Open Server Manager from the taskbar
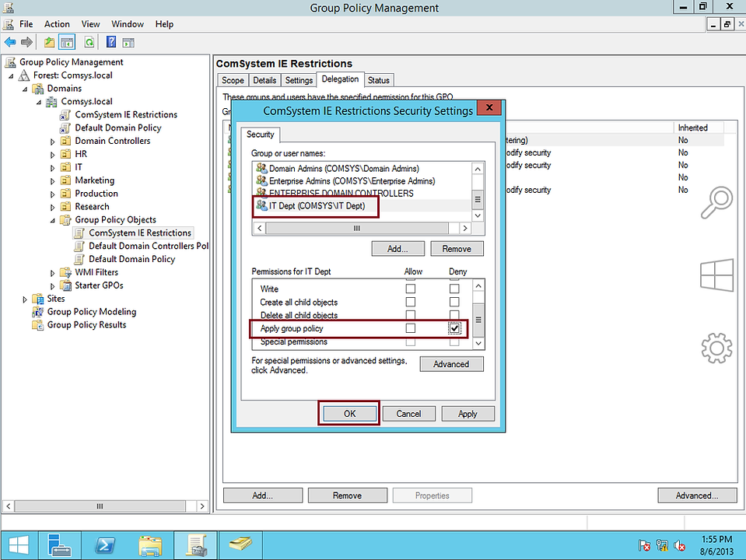The image size is (746, 560). pos(59,545)
